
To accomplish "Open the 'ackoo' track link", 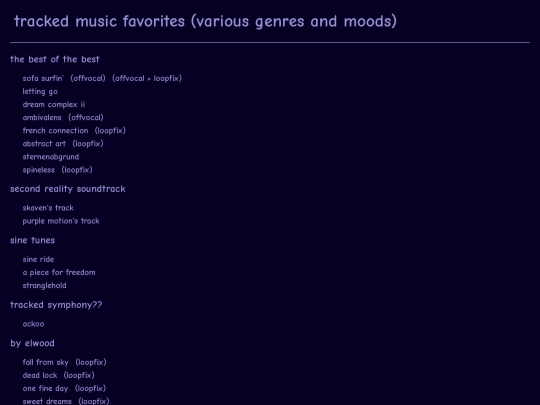I will click(33, 324).
